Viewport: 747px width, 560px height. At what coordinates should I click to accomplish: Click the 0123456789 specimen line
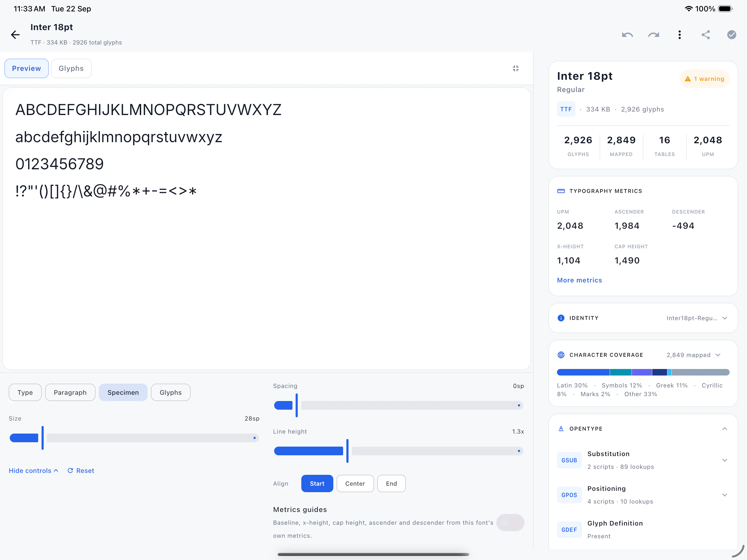tap(60, 164)
